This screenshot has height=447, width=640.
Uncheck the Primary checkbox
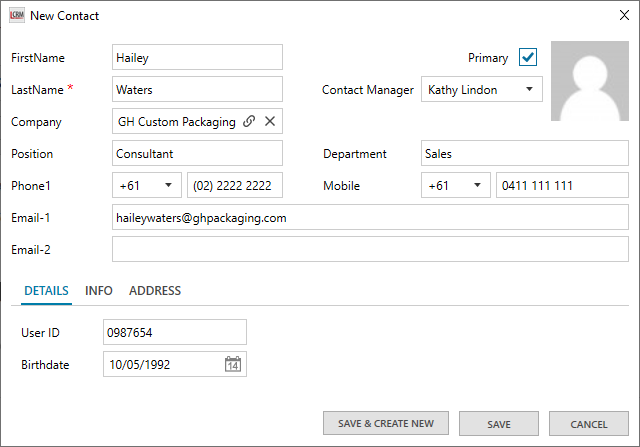coord(528,58)
